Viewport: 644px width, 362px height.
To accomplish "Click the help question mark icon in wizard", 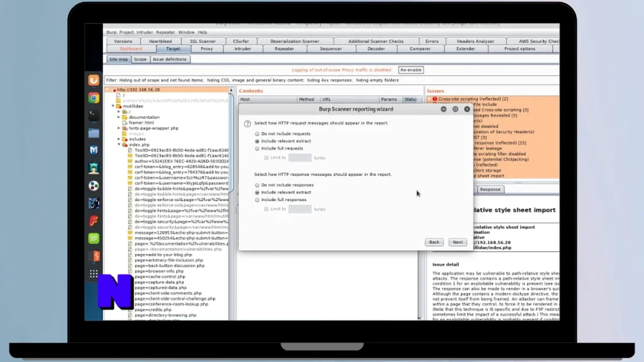I will click(247, 124).
